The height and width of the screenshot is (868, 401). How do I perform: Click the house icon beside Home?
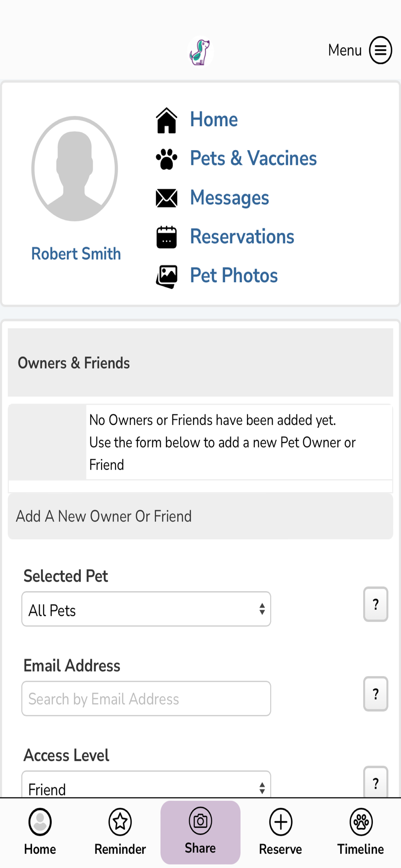coord(167,120)
